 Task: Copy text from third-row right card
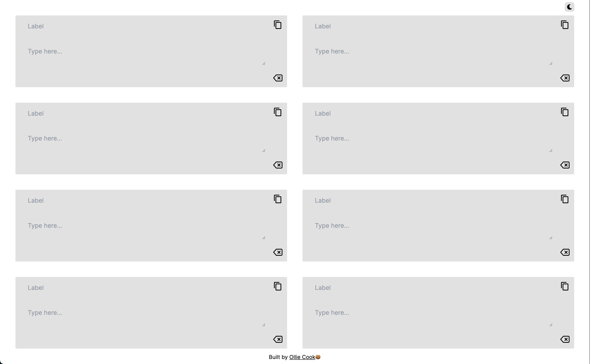point(565,199)
